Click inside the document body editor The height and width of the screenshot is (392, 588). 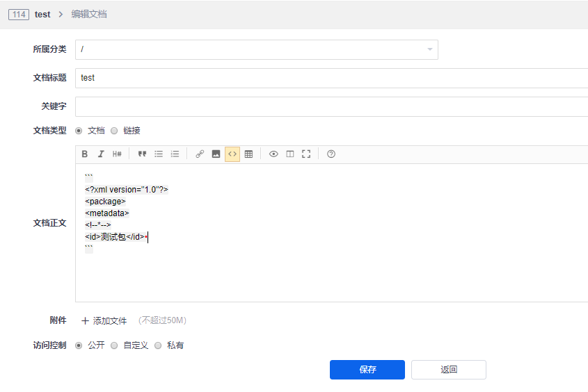pos(331,233)
